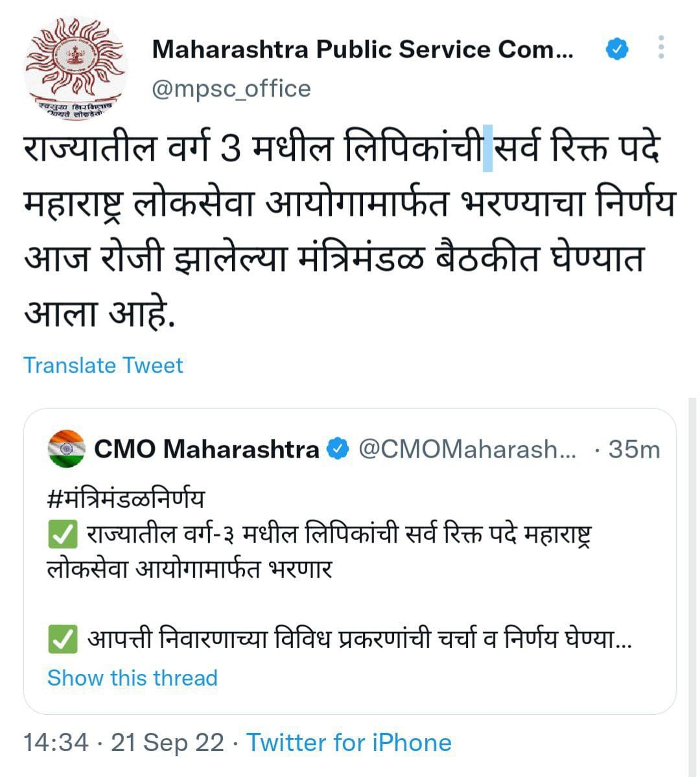Click Translate Tweet

pos(103,365)
